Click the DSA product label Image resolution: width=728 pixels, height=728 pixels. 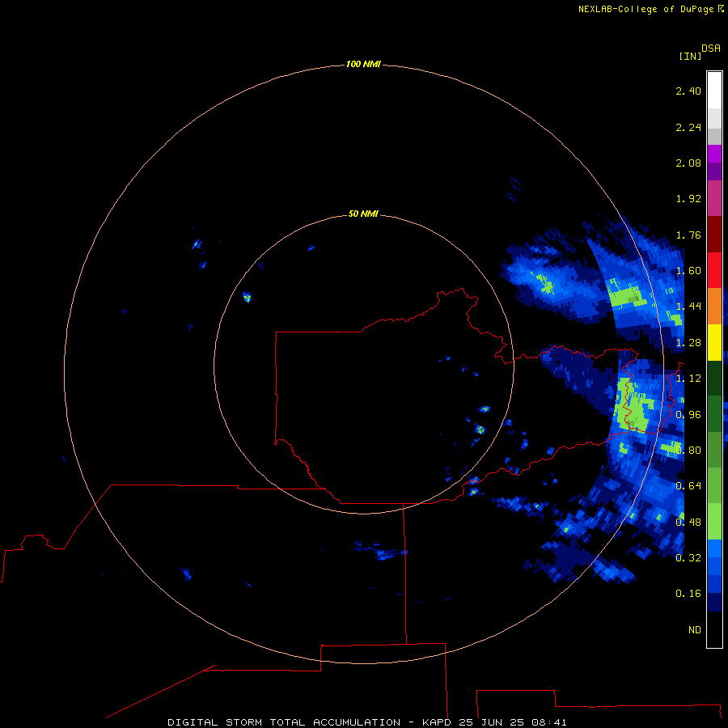click(711, 49)
